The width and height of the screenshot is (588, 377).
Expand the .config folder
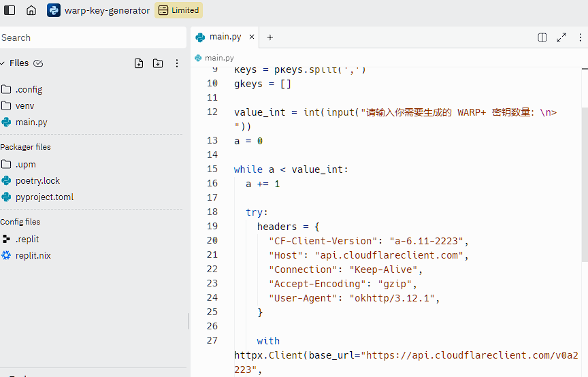pos(29,89)
